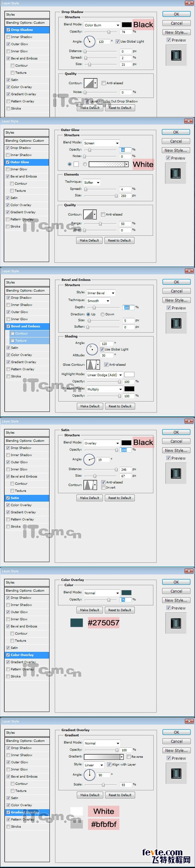Toggle the Invert checkbox in Satin

coord(103,487)
